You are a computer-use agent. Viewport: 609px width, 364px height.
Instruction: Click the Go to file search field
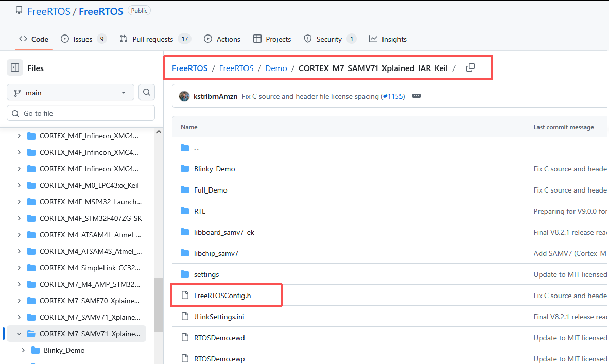point(81,113)
